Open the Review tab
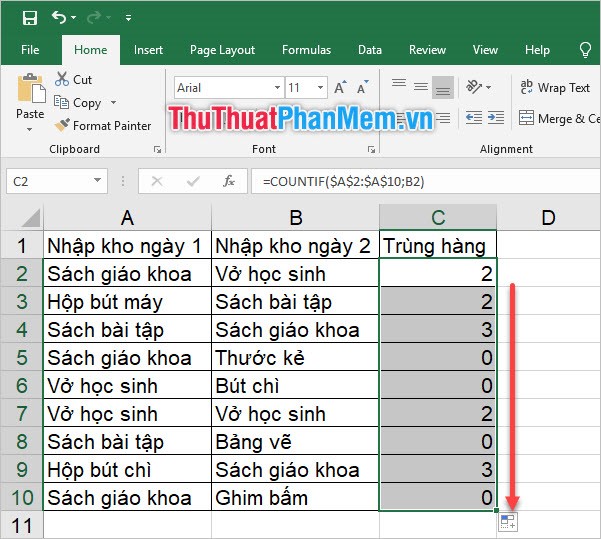The image size is (601, 539). coord(427,50)
